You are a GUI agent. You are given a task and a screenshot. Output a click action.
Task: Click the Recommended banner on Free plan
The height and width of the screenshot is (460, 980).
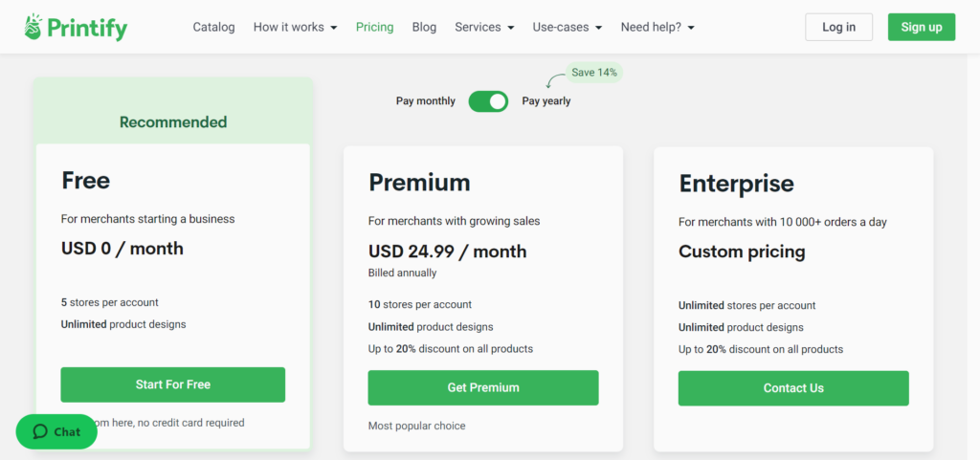pos(173,121)
